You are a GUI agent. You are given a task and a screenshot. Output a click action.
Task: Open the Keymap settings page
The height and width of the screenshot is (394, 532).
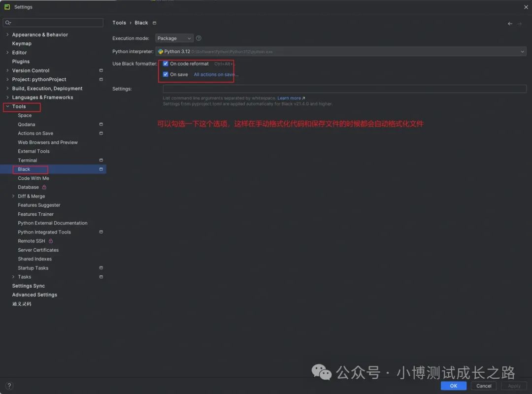coord(22,43)
